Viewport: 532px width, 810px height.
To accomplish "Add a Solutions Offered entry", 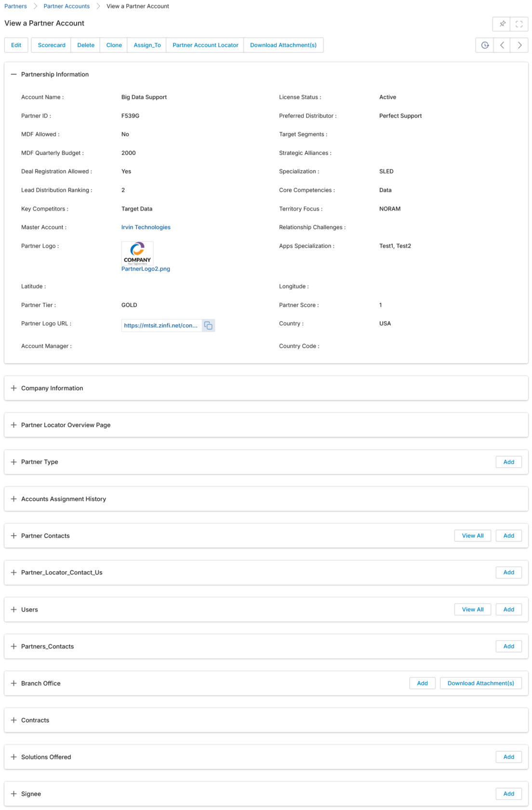I will [509, 757].
